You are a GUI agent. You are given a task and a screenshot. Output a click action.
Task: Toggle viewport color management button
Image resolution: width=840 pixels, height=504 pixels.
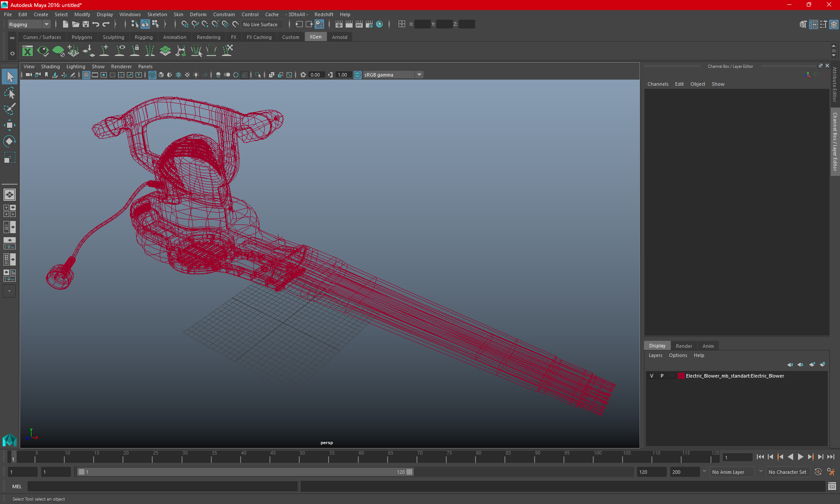tap(357, 75)
